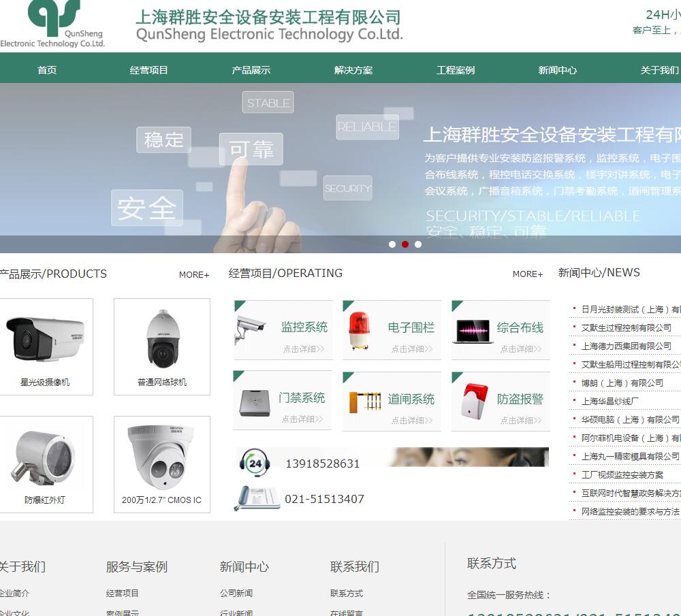Click the surveillance camera icon for 监控系统
681x616 pixels.
(x=250, y=329)
